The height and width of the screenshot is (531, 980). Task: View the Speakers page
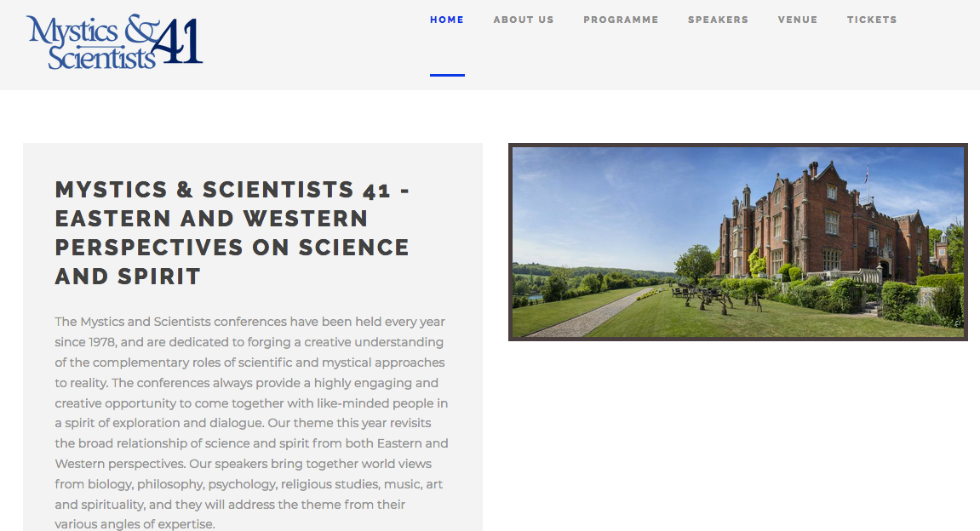[x=718, y=20]
